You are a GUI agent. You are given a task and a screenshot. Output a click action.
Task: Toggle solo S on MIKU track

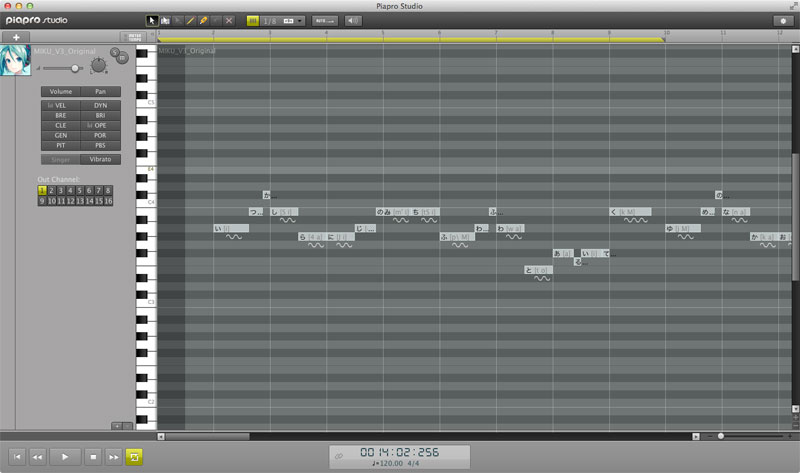point(115,53)
